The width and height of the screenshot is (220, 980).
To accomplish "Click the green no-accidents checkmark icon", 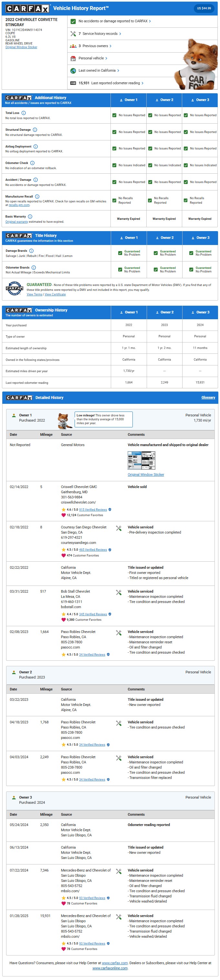I will [73, 21].
